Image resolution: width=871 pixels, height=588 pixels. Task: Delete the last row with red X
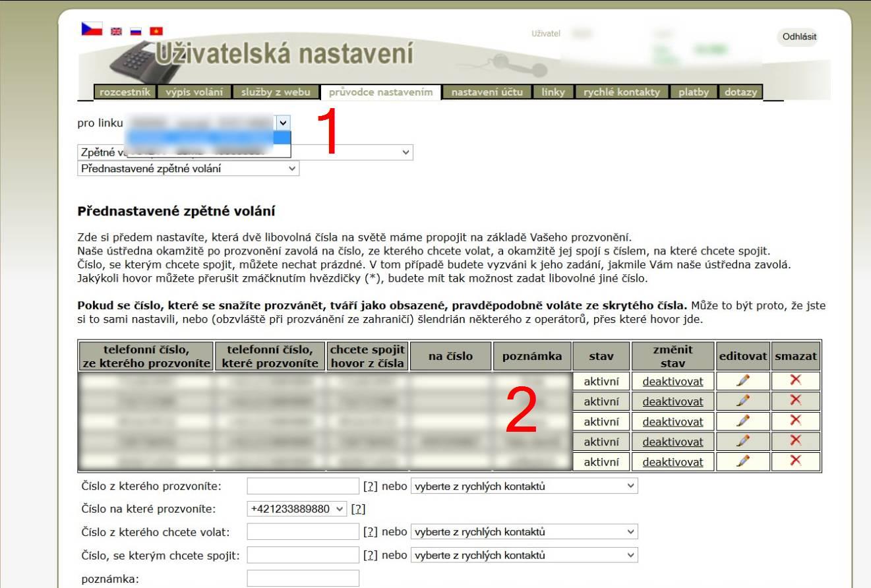coord(796,461)
